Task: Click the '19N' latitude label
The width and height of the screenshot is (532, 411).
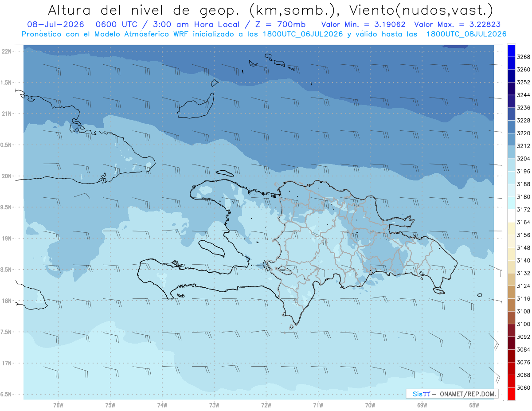Action: pyautogui.click(x=7, y=239)
